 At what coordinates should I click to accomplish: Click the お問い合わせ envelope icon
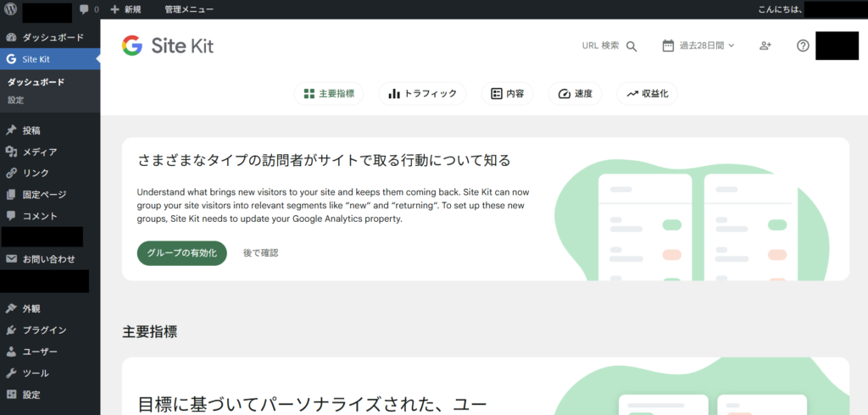point(11,259)
